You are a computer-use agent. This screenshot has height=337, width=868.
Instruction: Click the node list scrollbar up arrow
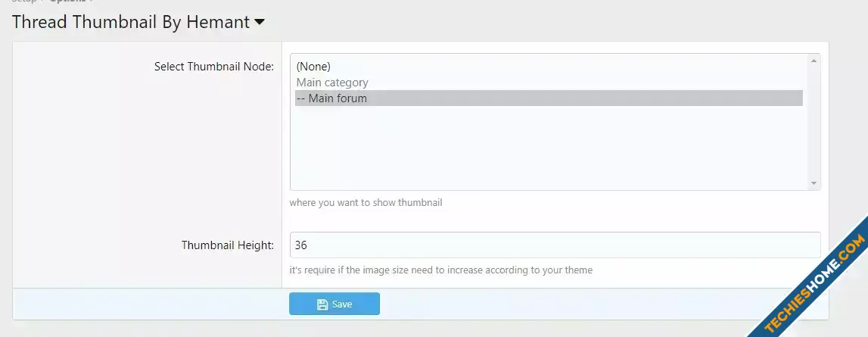point(814,61)
